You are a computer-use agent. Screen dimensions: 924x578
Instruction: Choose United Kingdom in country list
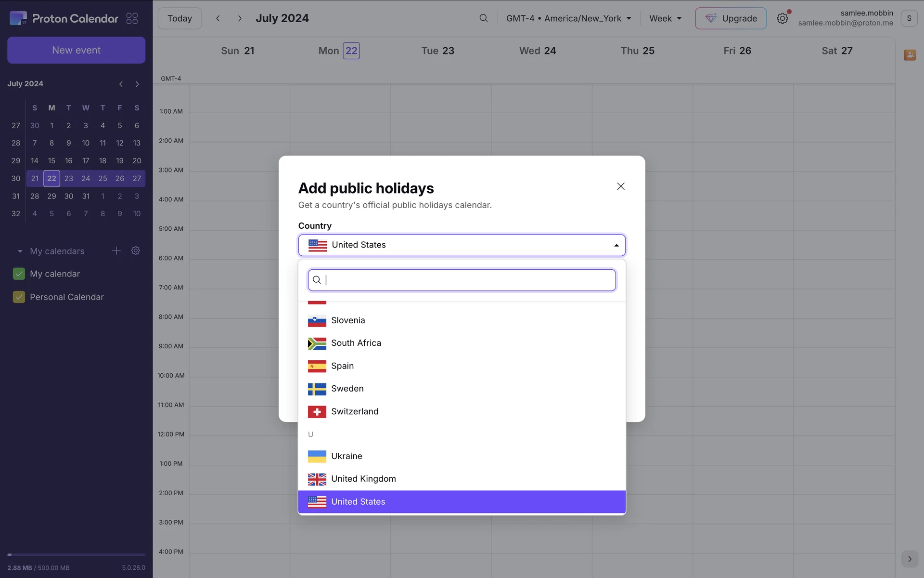point(363,479)
